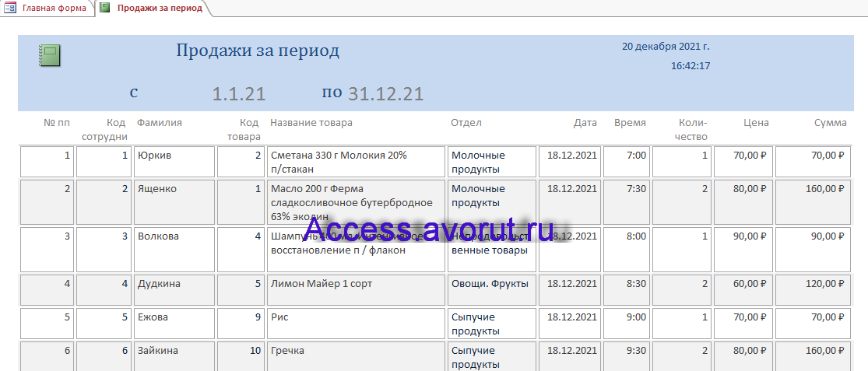Click the time cell 8:30

tap(627, 290)
